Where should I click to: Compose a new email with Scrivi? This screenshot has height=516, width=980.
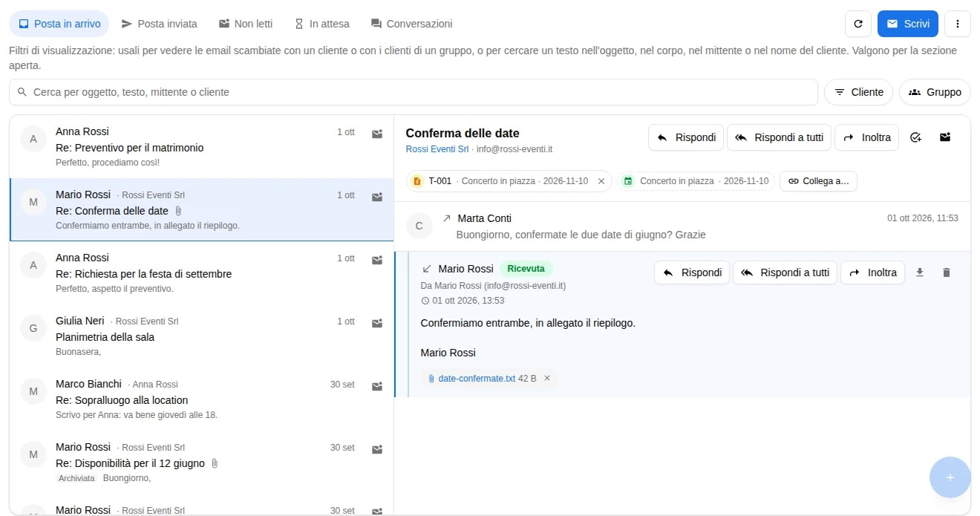click(x=908, y=24)
